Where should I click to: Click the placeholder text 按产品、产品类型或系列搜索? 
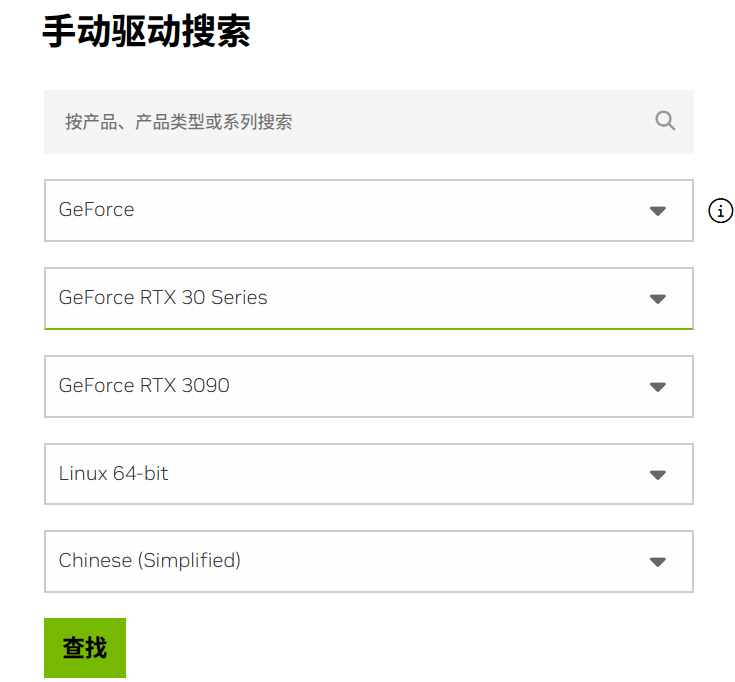click(x=179, y=122)
